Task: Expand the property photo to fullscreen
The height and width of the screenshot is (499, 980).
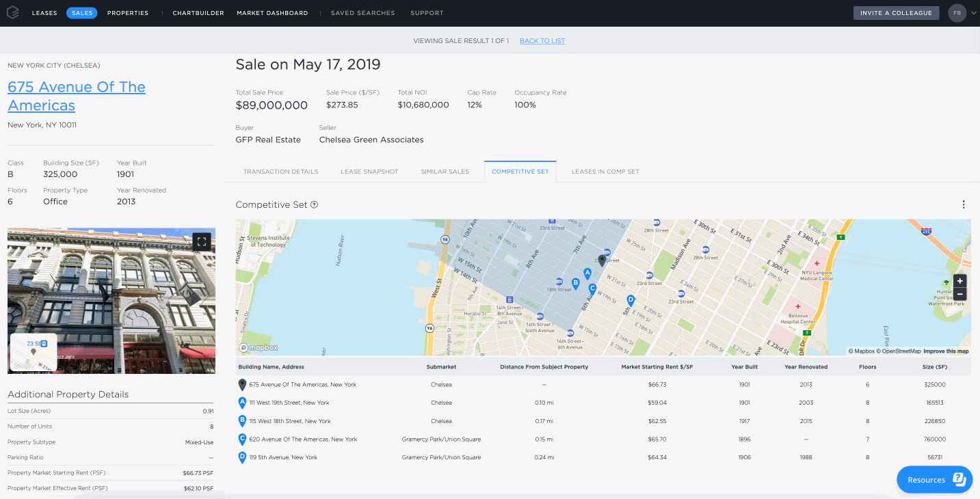Action: click(200, 241)
